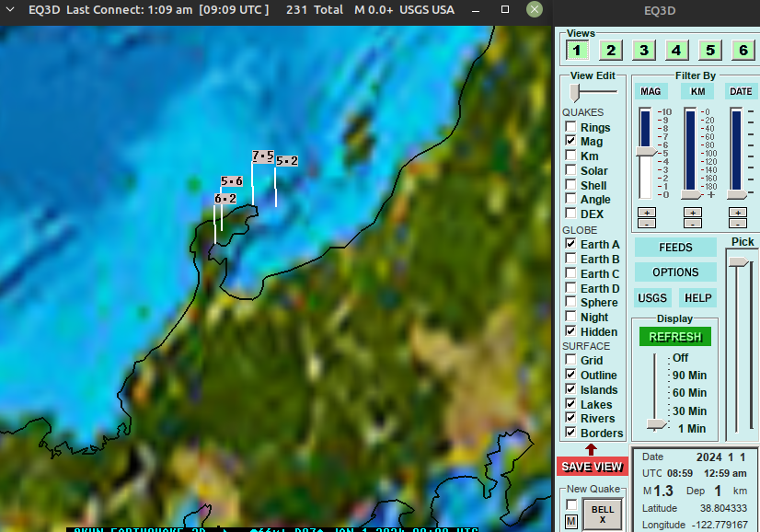Set refresh interval to 60 Min
The image size is (760, 532).
689,393
